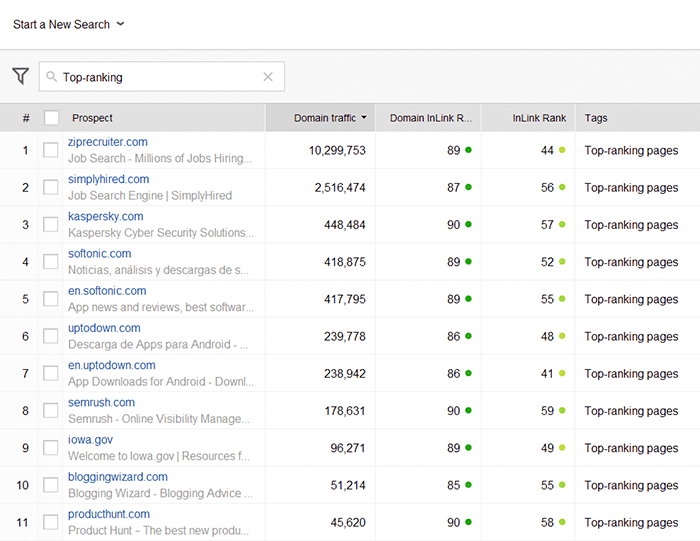Image resolution: width=700 pixels, height=541 pixels.
Task: Check the bloggingwizard.com row checkbox
Action: (50, 485)
